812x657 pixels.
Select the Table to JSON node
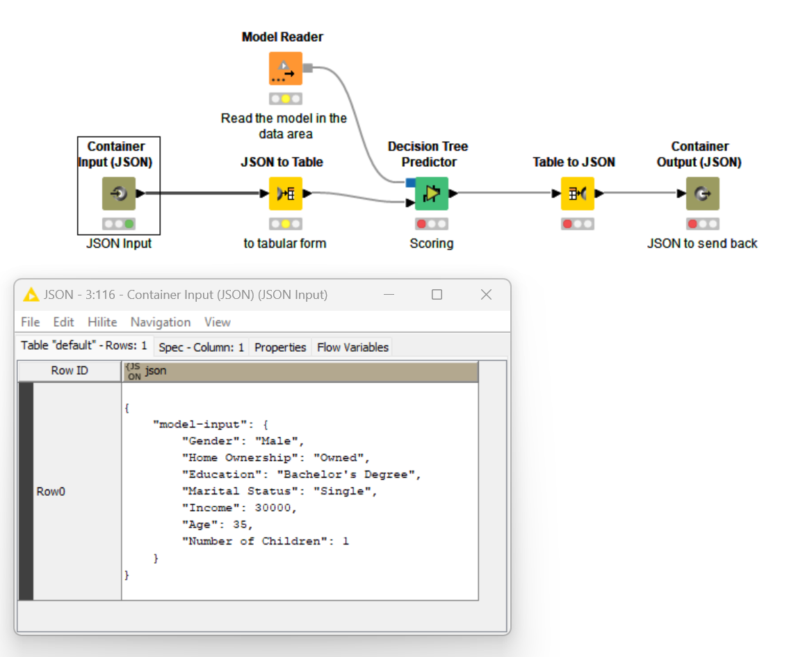click(578, 194)
